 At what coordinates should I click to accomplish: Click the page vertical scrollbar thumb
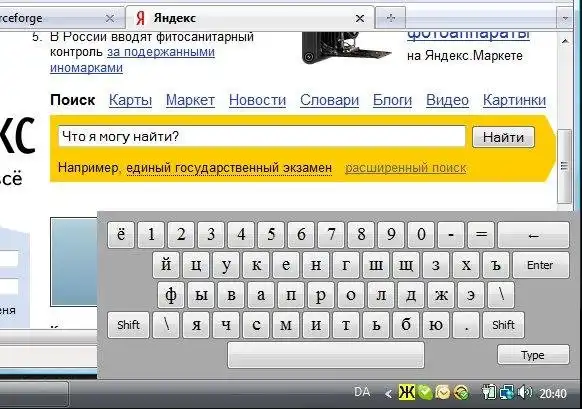[564, 166]
